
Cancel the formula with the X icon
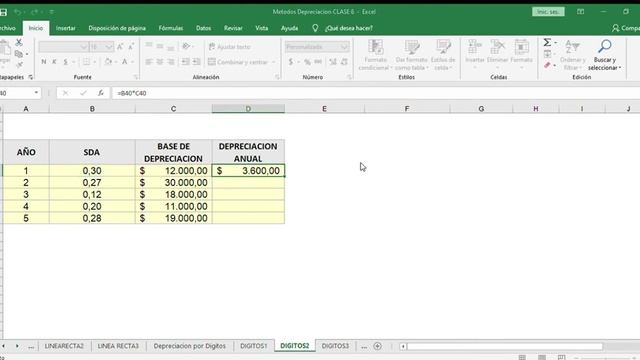coord(65,93)
